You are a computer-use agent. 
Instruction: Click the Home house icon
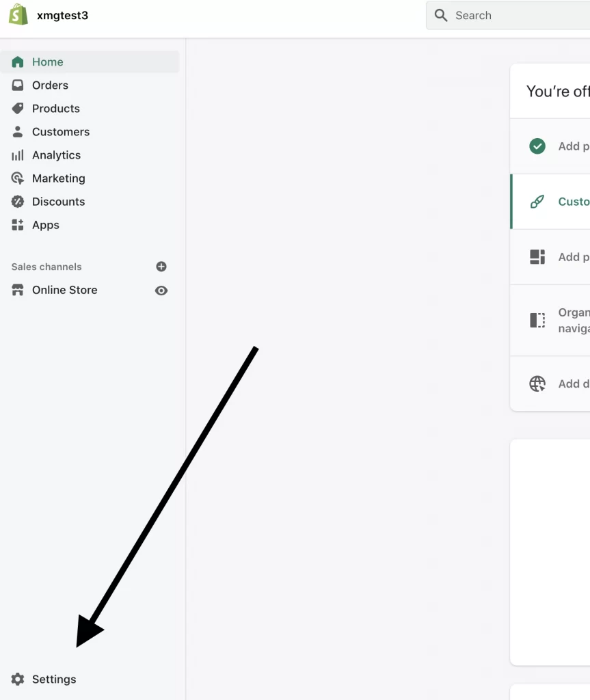point(17,62)
